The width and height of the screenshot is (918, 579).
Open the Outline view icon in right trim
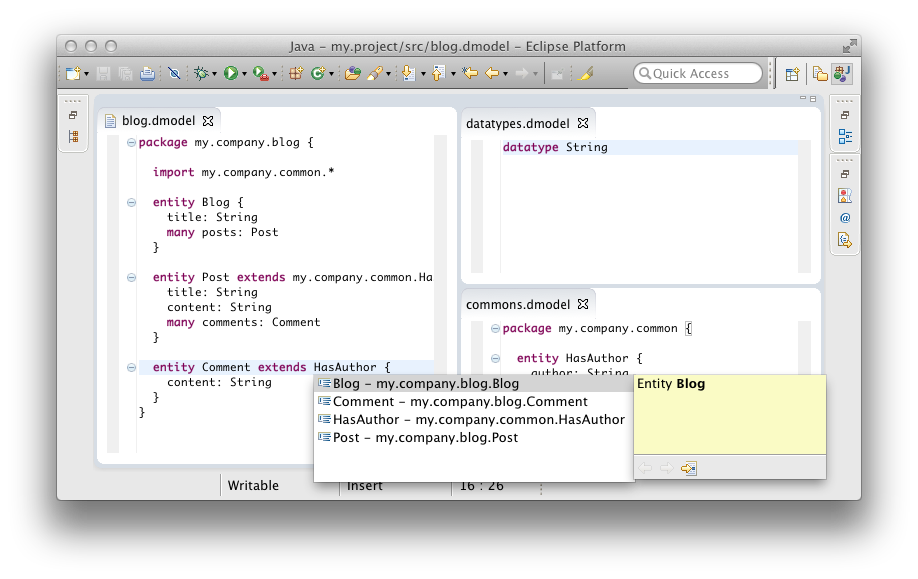click(845, 136)
